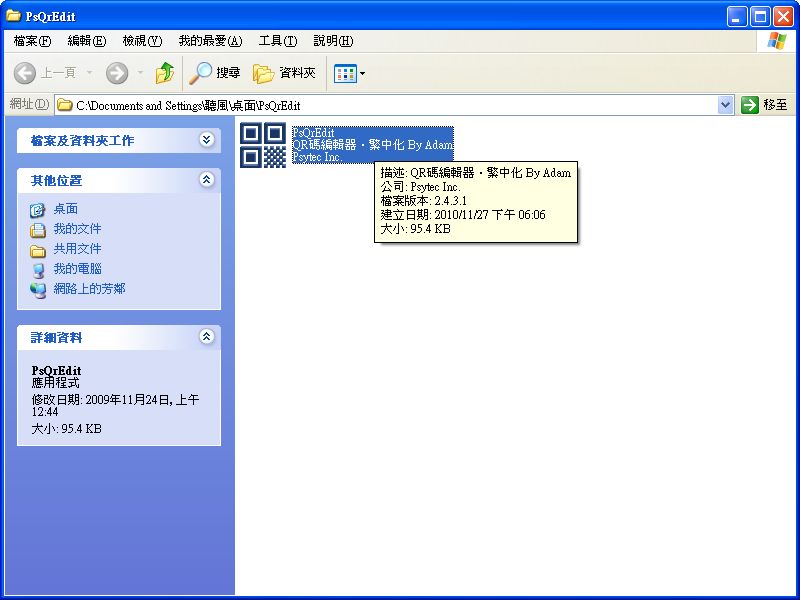This screenshot has height=600, width=800.
Task: Select the PsQrEdit file name label
Action: [x=313, y=132]
